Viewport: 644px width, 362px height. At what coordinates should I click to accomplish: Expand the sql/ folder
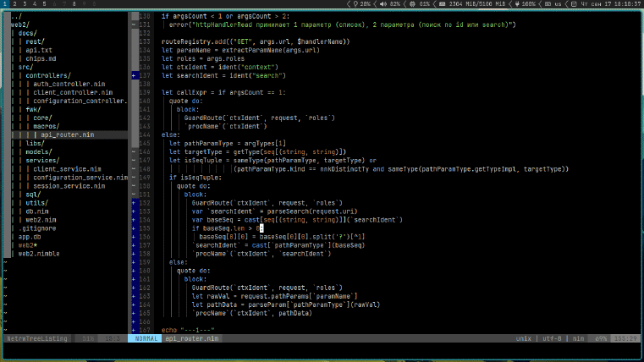pos(33,195)
